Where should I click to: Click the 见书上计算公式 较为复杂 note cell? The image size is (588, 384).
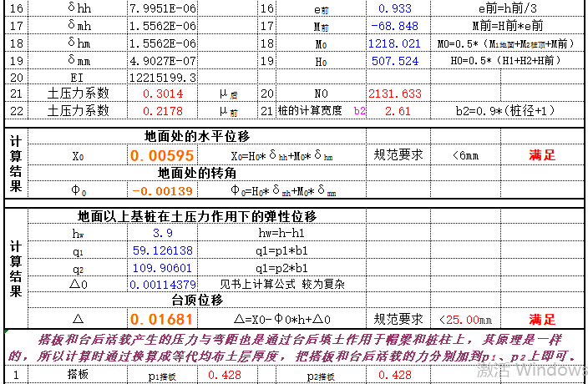coord(281,285)
